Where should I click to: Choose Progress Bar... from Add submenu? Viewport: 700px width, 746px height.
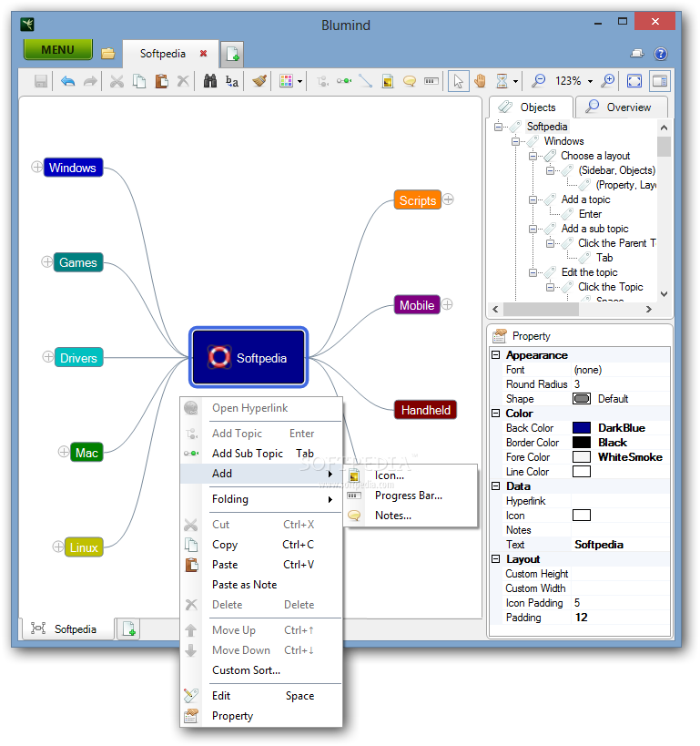tap(410, 496)
